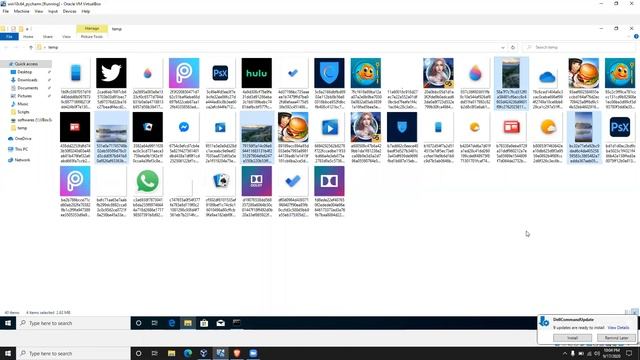640x360 pixels.
Task: Show hidden host tray icons chevron
Action: click(x=565, y=353)
